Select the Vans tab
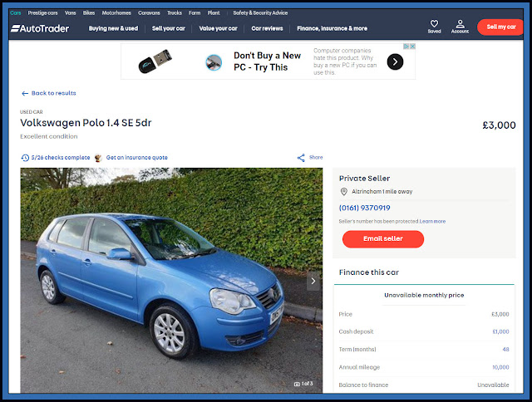 pos(70,13)
